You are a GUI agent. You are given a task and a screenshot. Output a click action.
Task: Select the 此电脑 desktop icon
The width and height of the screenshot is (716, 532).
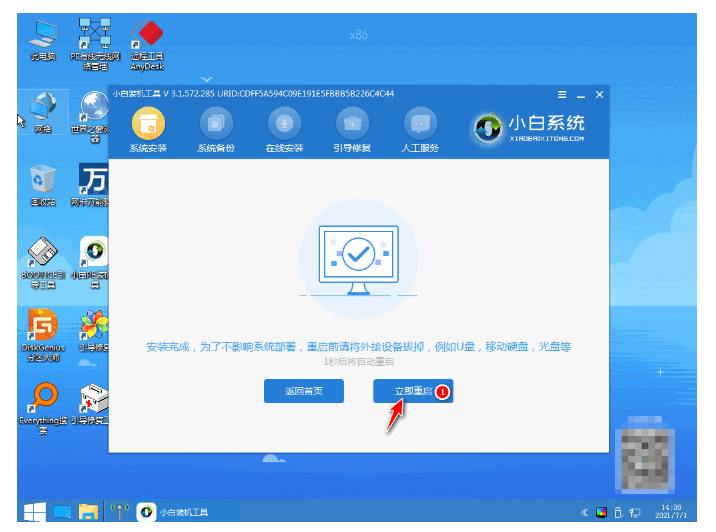pos(43,41)
